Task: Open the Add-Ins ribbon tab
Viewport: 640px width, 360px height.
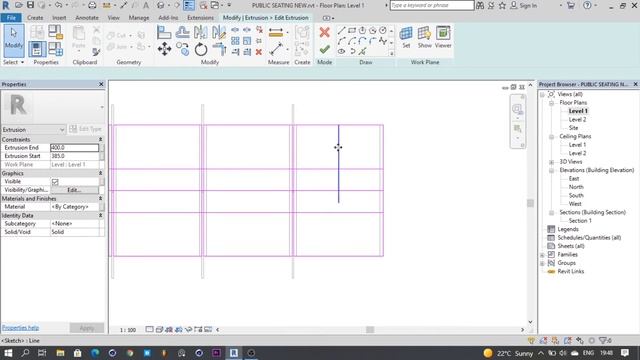Action: click(x=168, y=18)
